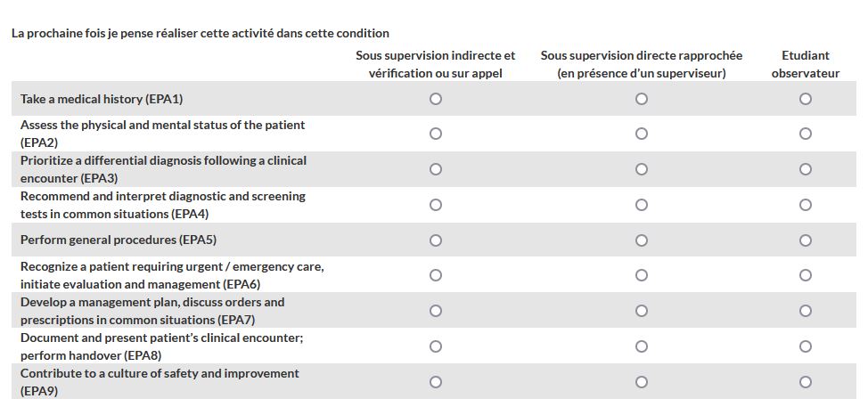
Task: Select indirect supervision for EPA3 differential diagnosis
Action: (x=436, y=169)
